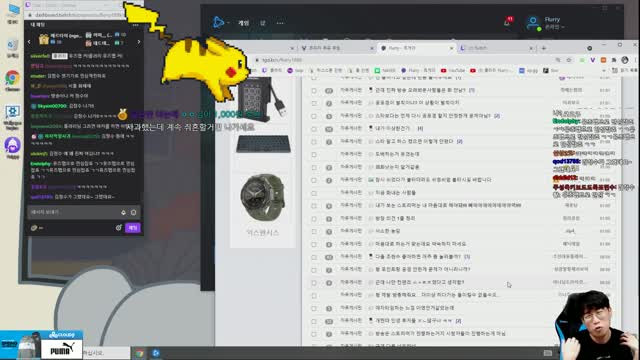The width and height of the screenshot is (640, 360).
Task: Click the Bits icon in chat input
Action: [x=123, y=212]
